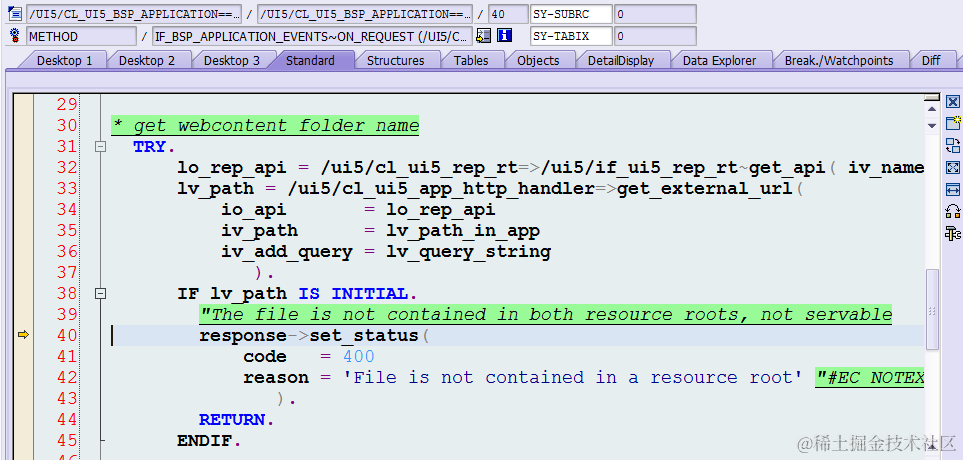This screenshot has width=963, height=460.
Task: Switch to the Break./Watchpoints tab
Action: click(838, 60)
